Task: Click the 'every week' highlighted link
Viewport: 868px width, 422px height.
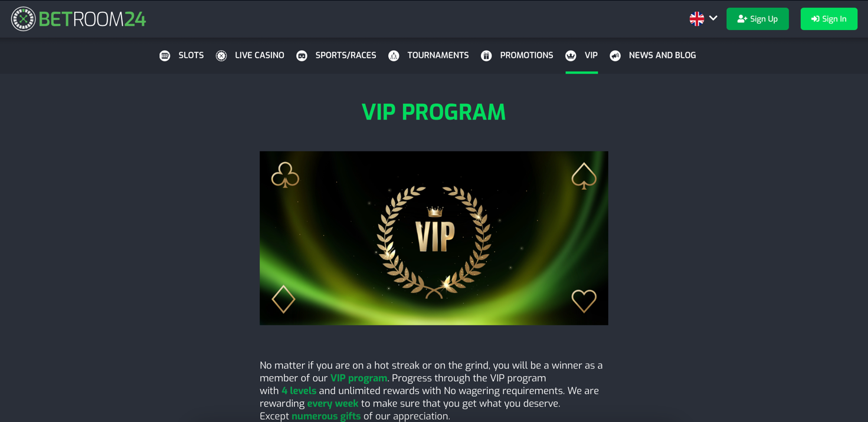Action: click(x=333, y=403)
